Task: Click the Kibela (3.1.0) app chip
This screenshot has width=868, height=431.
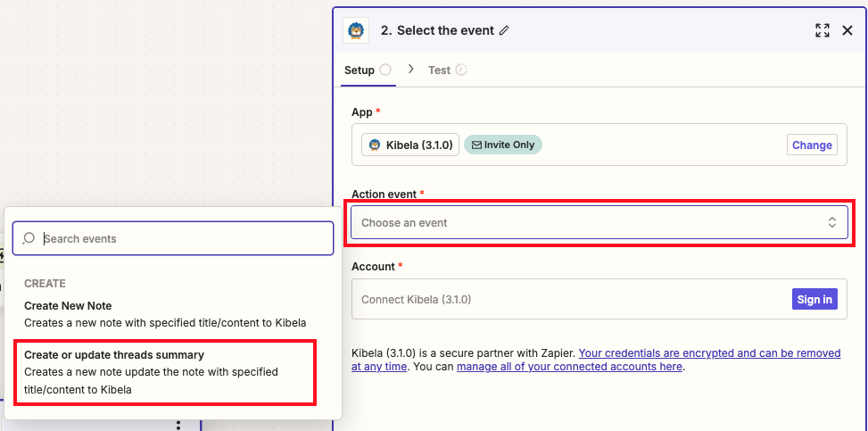Action: [x=410, y=145]
